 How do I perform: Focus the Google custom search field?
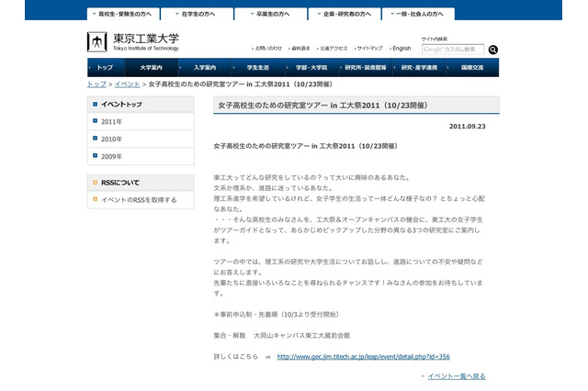[x=453, y=50]
